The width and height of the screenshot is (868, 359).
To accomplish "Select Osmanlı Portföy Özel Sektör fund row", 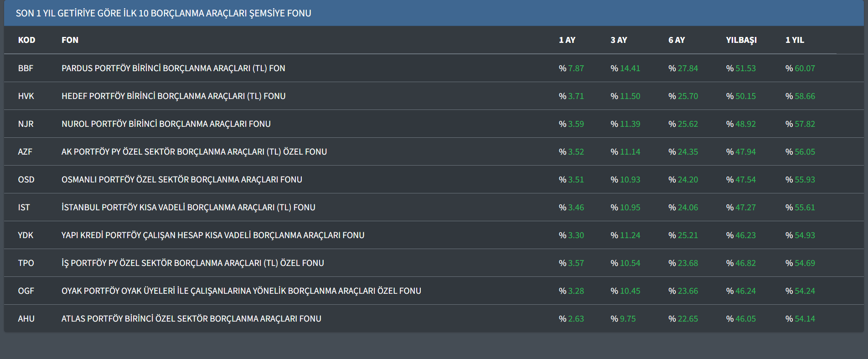I will [181, 180].
